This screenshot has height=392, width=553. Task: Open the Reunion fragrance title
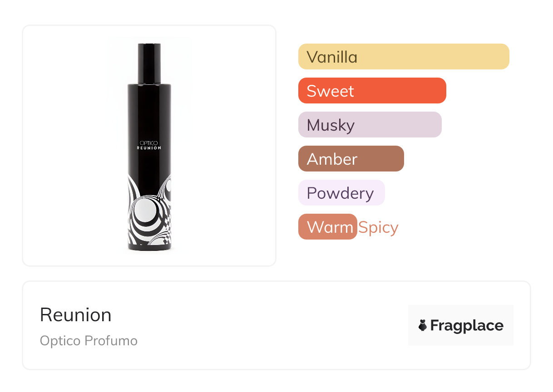[x=76, y=315]
